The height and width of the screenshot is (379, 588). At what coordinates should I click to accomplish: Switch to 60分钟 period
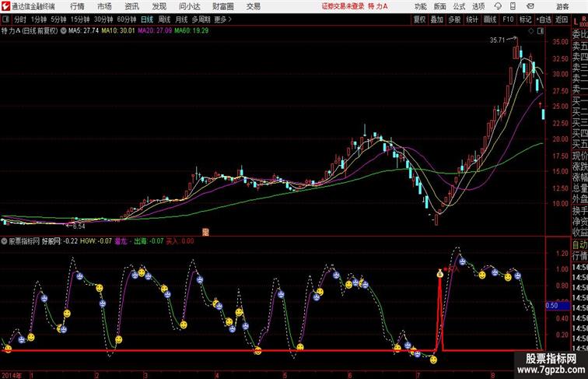(x=127, y=19)
